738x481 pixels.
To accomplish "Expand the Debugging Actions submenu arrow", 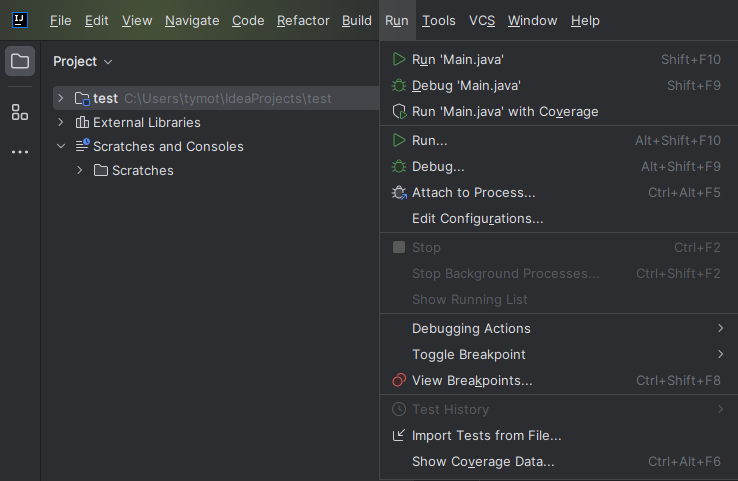I will pos(720,328).
